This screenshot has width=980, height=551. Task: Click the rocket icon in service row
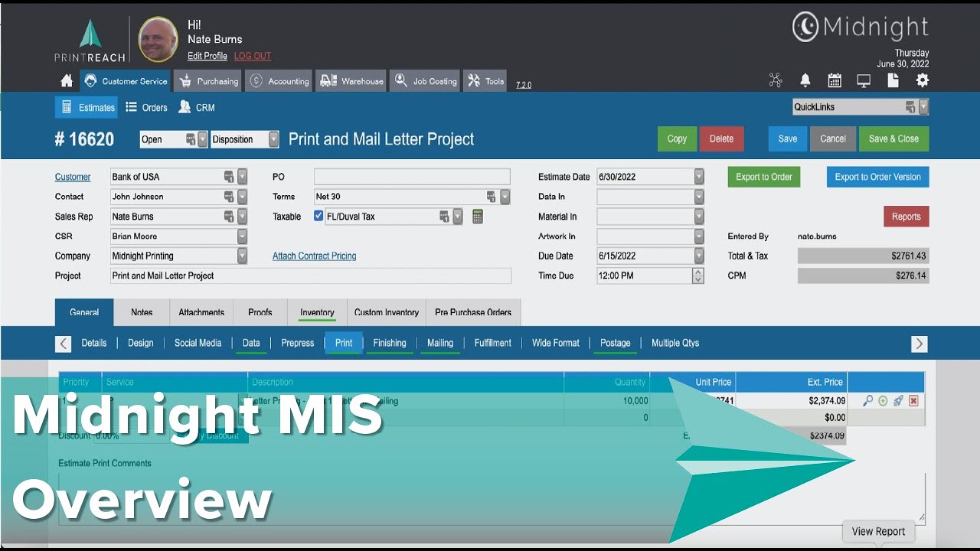click(898, 400)
